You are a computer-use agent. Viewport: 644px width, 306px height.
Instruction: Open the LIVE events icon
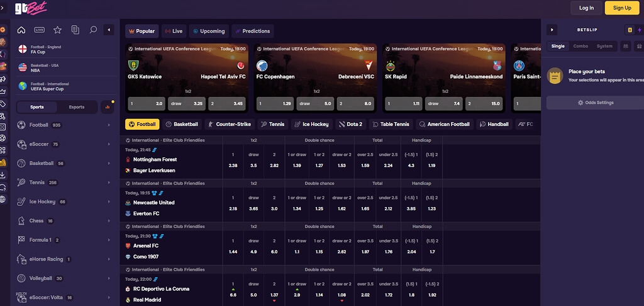click(40, 30)
